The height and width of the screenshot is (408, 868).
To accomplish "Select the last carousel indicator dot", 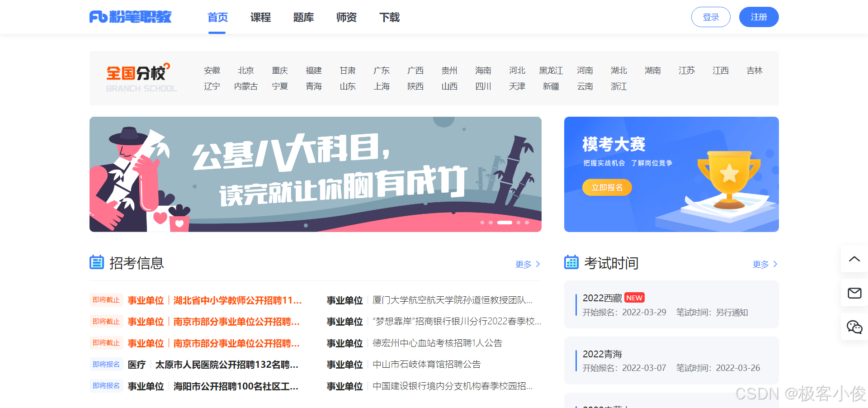I will 527,223.
